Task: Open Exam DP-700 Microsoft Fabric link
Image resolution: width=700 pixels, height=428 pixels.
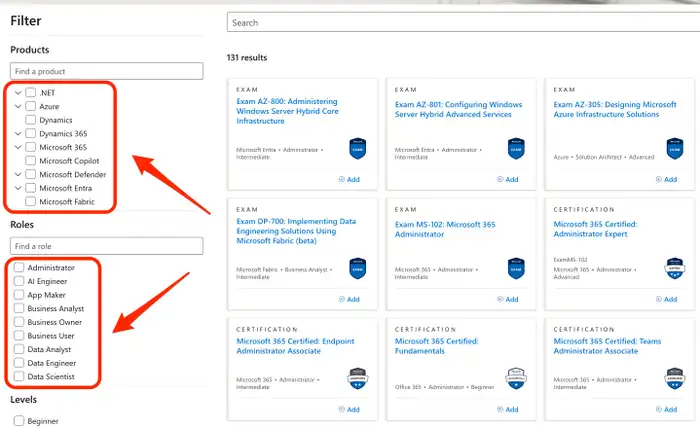Action: [x=296, y=231]
